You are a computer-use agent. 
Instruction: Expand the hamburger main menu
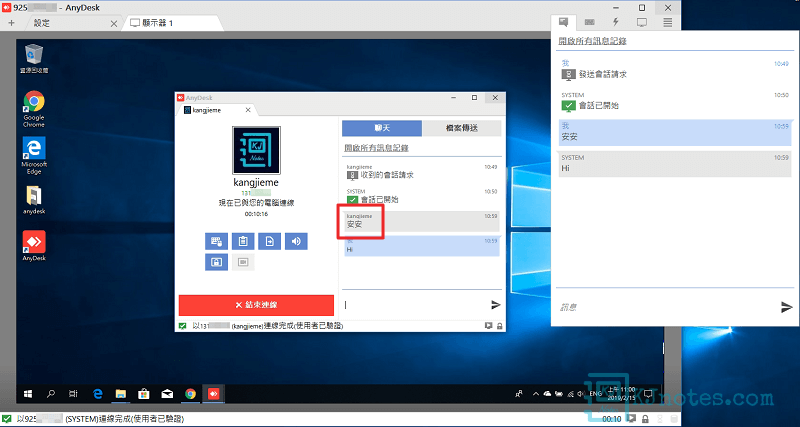[x=668, y=21]
